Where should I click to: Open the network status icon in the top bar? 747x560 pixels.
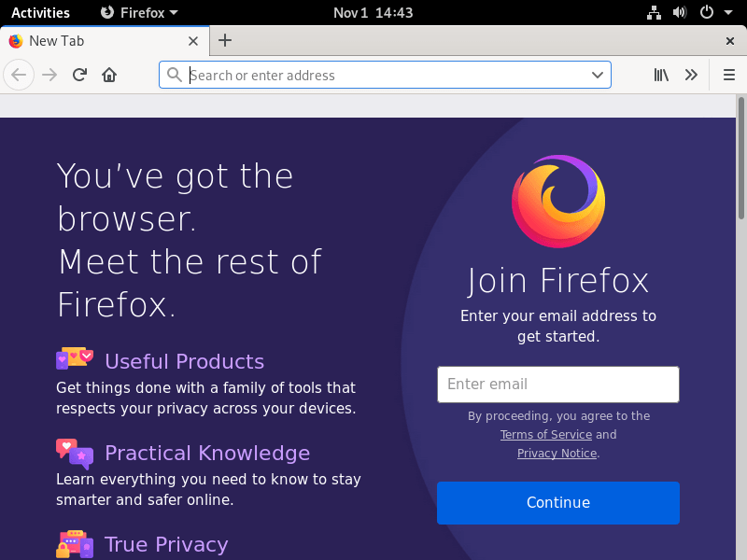pos(654,12)
